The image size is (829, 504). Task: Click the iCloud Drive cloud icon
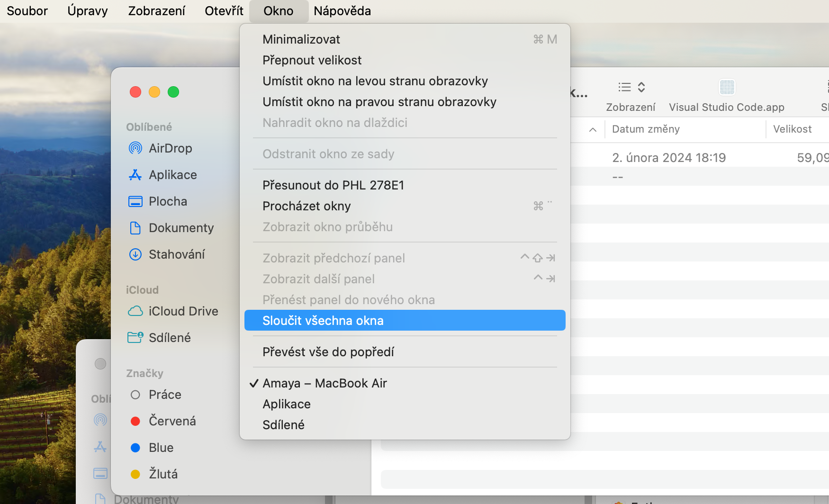[135, 311]
